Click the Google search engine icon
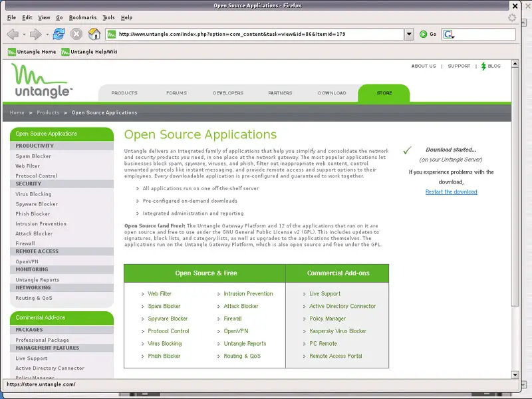Image resolution: width=532 pixels, height=399 pixels. coord(448,35)
